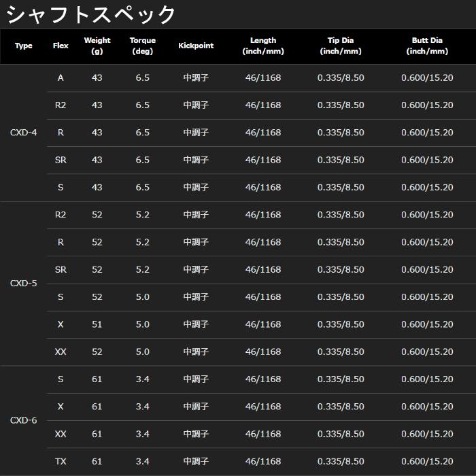Click butt dia 0.600/15.20 in A row
This screenshot has width=476, height=476.
[x=427, y=78]
